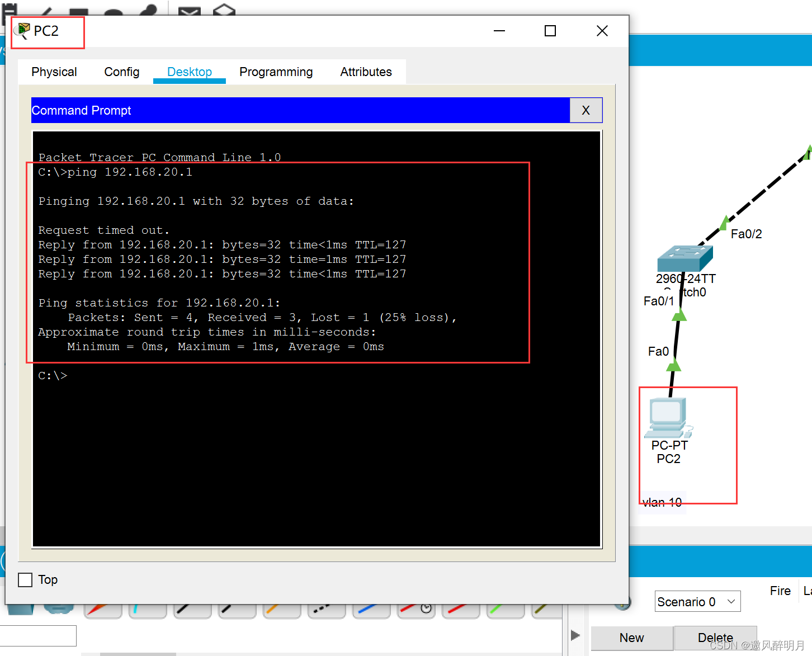Click the 'Pinging 192.168.20.1 with 32 bytes' line
812x656 pixels.
[x=196, y=201]
